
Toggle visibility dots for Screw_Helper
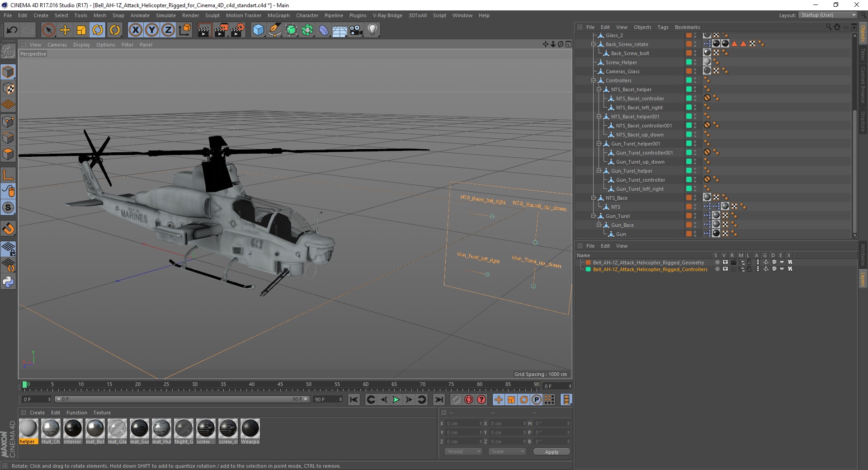coord(695,62)
